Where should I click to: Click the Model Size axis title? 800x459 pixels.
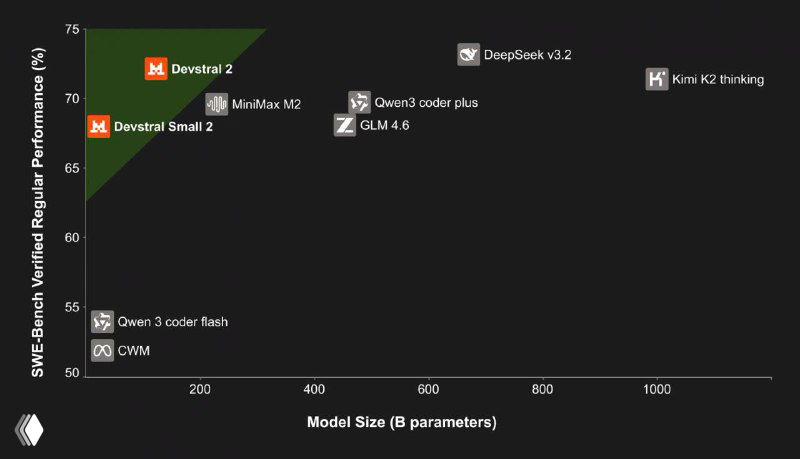(401, 422)
